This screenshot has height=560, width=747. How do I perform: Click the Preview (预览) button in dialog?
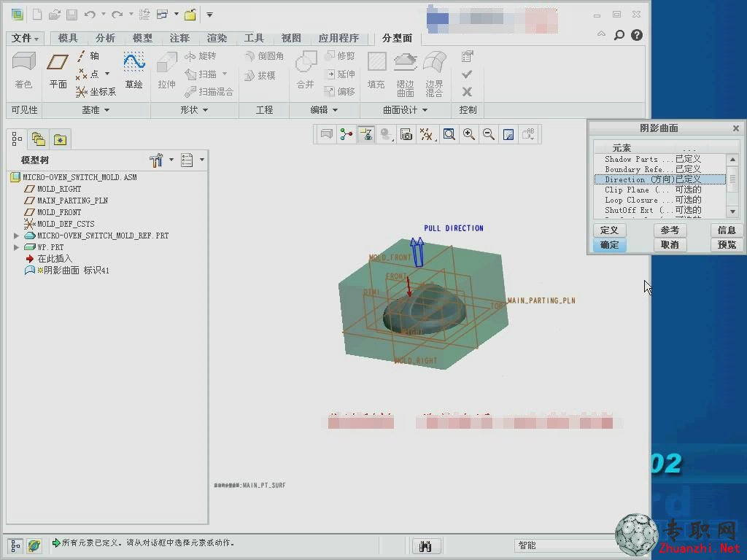(727, 245)
